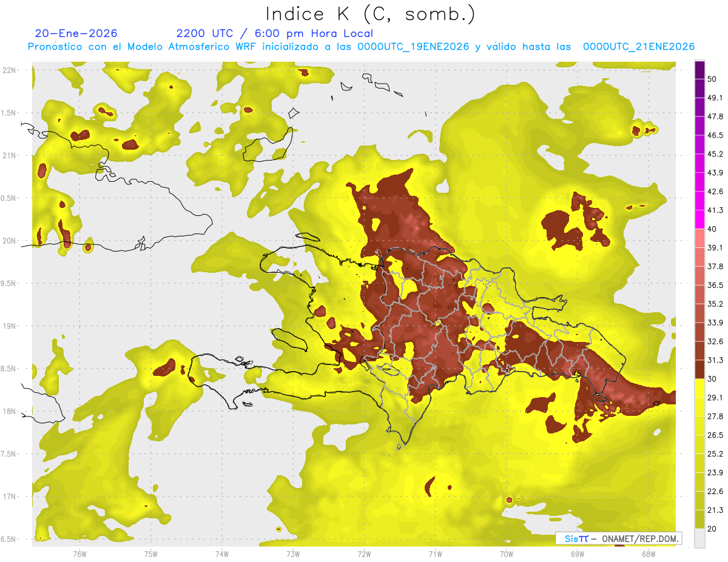This screenshot has width=728, height=562.
Task: Click the legend value 40
Action: tap(712, 229)
